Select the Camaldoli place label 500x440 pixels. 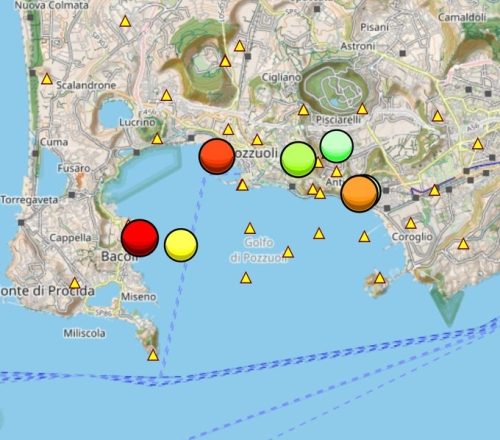click(x=462, y=17)
